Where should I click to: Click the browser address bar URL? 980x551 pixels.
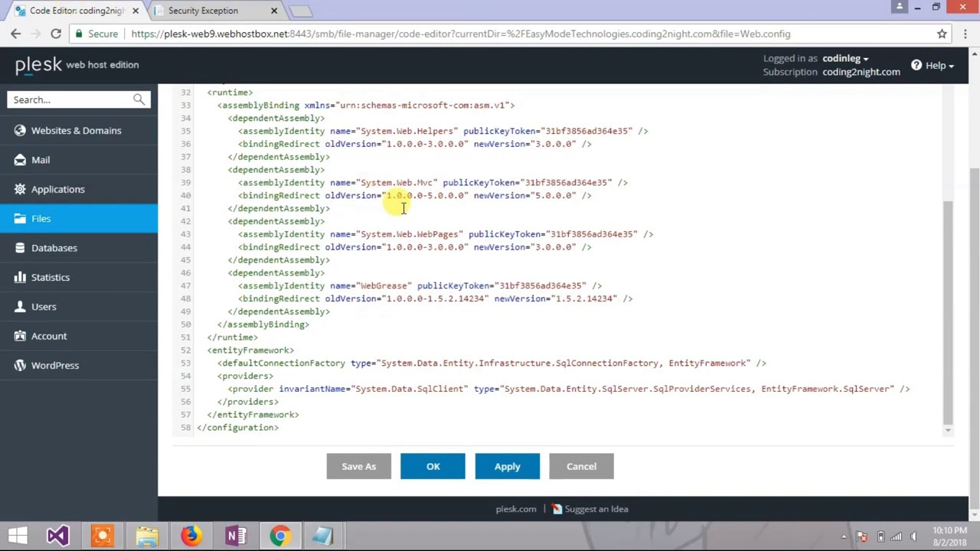pos(460,34)
